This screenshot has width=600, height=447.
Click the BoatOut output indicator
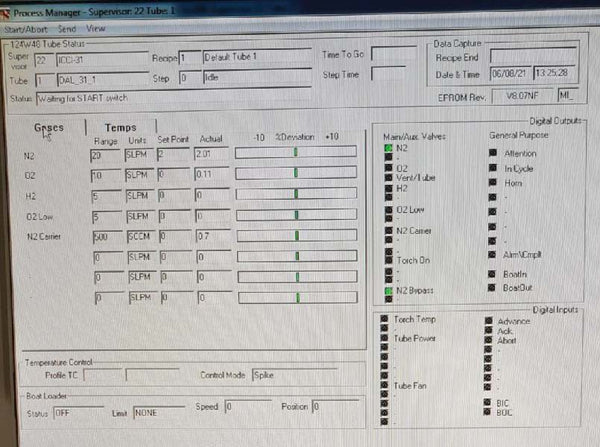492,287
